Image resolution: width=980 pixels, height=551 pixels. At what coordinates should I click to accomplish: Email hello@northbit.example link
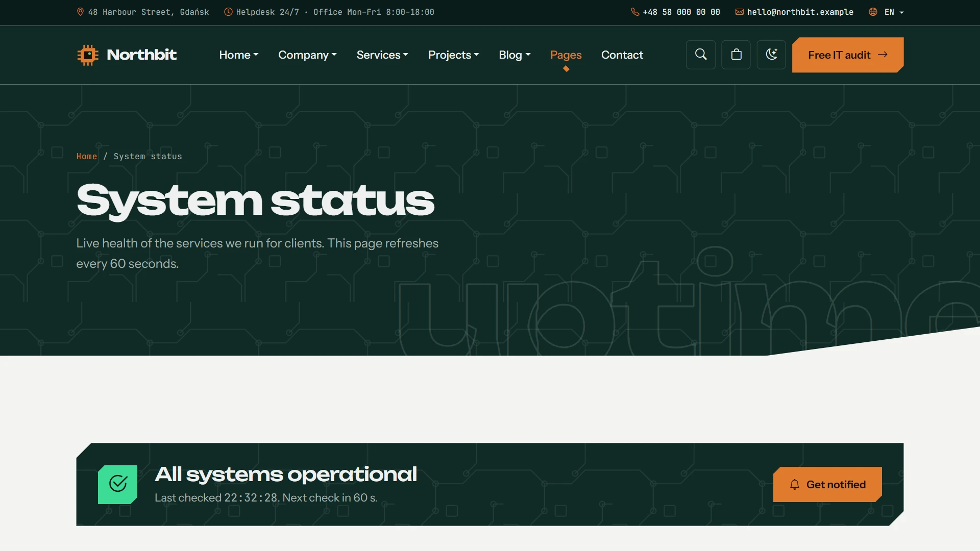[800, 12]
